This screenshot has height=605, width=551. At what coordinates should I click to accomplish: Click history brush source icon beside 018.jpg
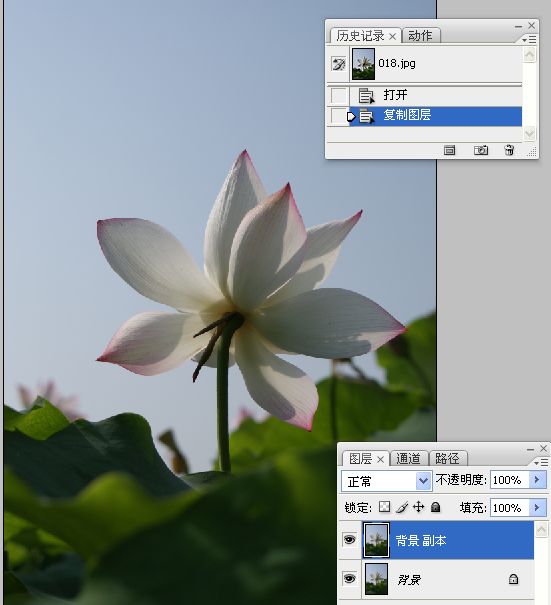pos(338,64)
